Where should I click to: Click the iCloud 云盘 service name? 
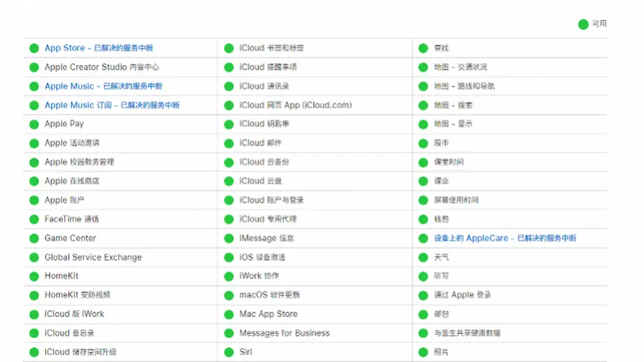pyautogui.click(x=260, y=181)
